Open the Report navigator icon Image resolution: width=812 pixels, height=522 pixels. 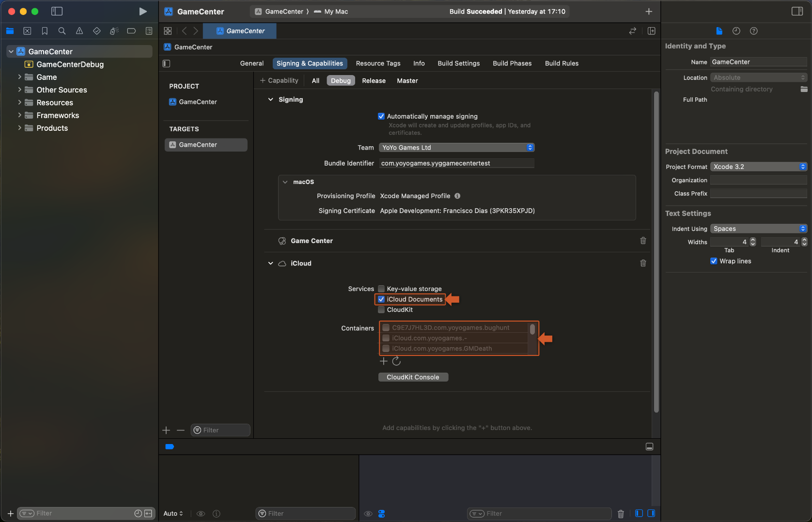point(149,31)
